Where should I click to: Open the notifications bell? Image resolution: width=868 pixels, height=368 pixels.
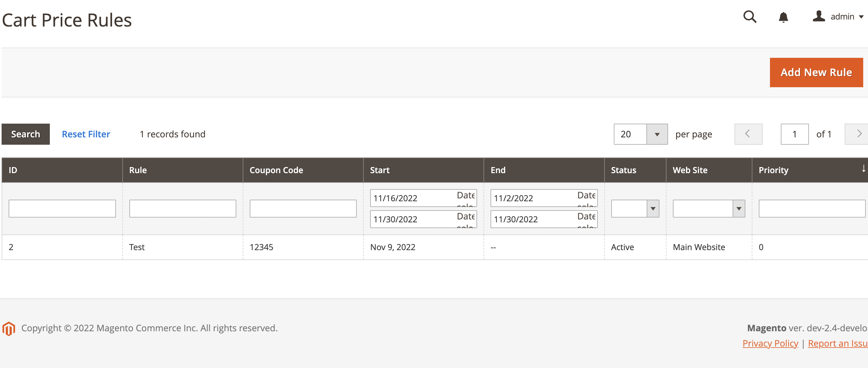(783, 17)
